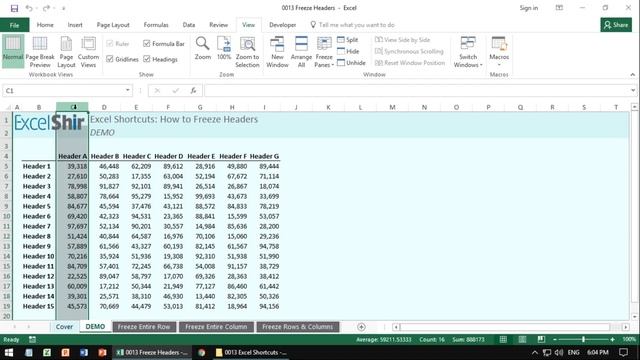640x360 pixels.
Task: Open Freeze Entire Column sheet
Action: (x=216, y=327)
